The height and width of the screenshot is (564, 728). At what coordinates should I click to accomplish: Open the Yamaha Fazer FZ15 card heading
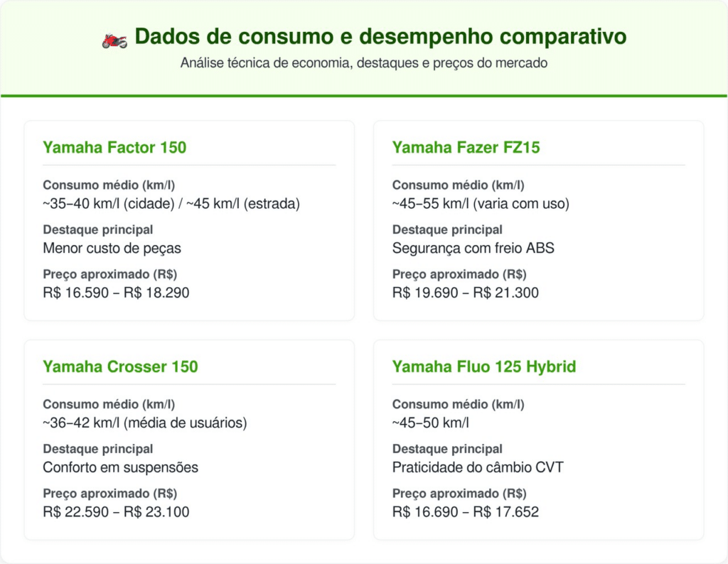[x=466, y=148]
